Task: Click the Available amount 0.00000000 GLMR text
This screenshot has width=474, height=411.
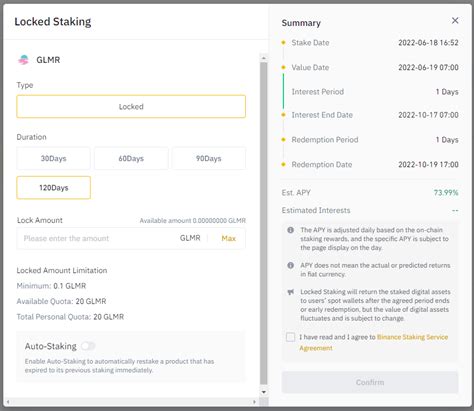Action: coord(193,221)
